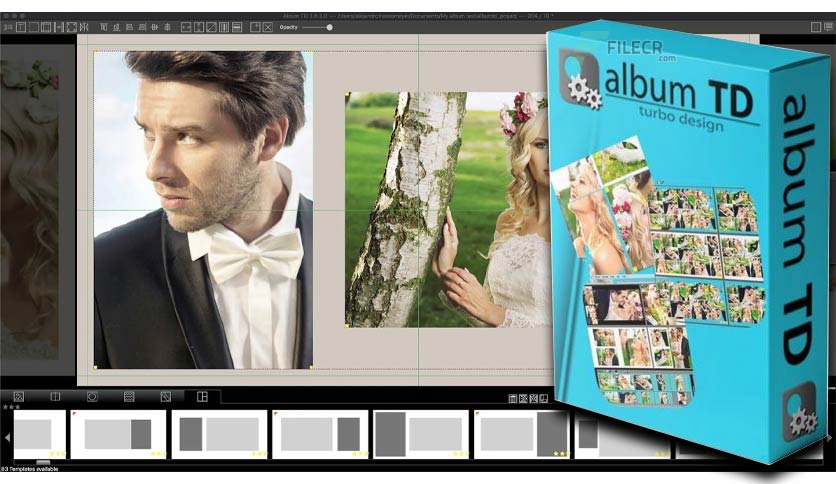Click the vertical-arrows frame layout icon

pyautogui.click(x=199, y=27)
